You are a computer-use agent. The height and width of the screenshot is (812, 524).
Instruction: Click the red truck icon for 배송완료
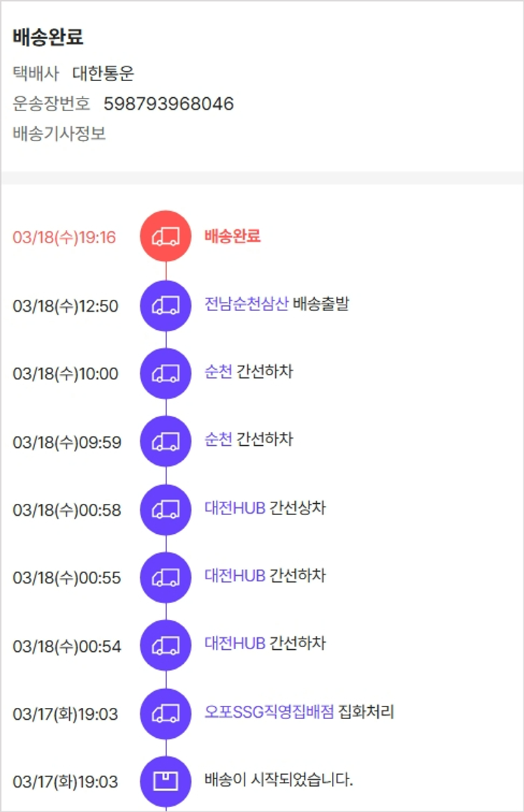166,236
